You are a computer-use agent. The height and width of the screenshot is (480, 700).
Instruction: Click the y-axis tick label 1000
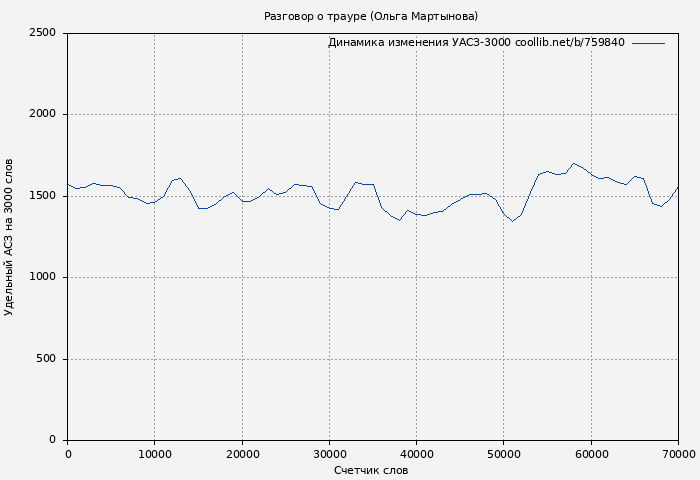(x=43, y=278)
